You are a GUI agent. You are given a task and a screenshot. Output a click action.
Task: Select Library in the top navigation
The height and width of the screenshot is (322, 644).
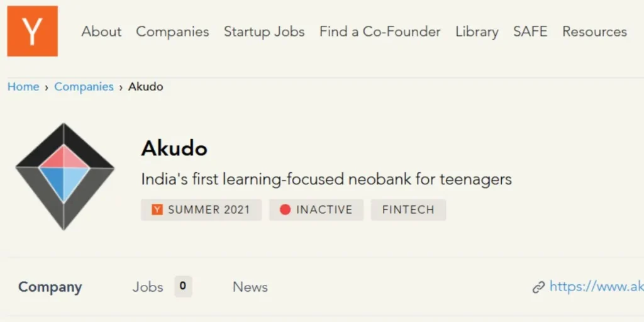point(477,31)
